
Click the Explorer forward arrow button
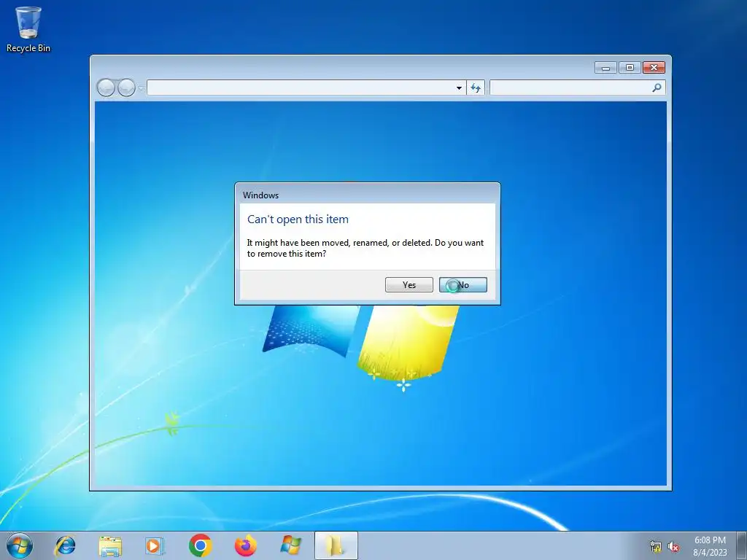pyautogui.click(x=126, y=87)
